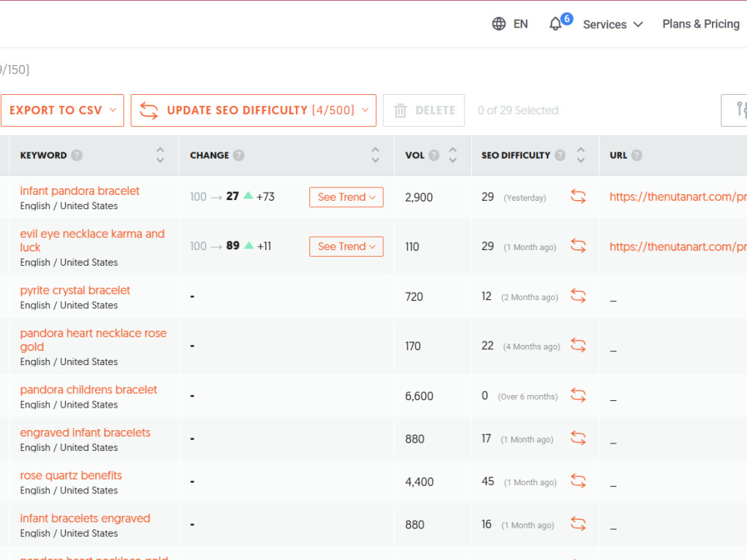This screenshot has width=747, height=560.
Task: Expand Update SEO Difficulty dropdown arrow
Action: (365, 110)
